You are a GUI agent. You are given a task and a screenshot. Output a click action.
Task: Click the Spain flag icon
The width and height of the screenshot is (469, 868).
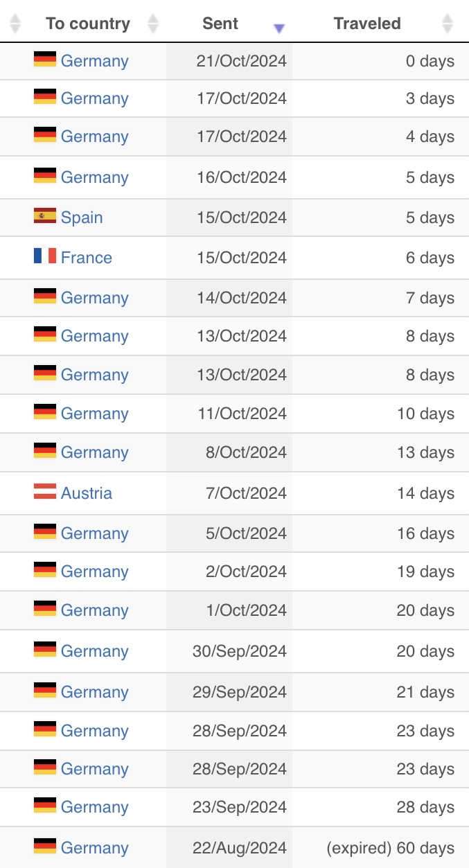coord(45,215)
